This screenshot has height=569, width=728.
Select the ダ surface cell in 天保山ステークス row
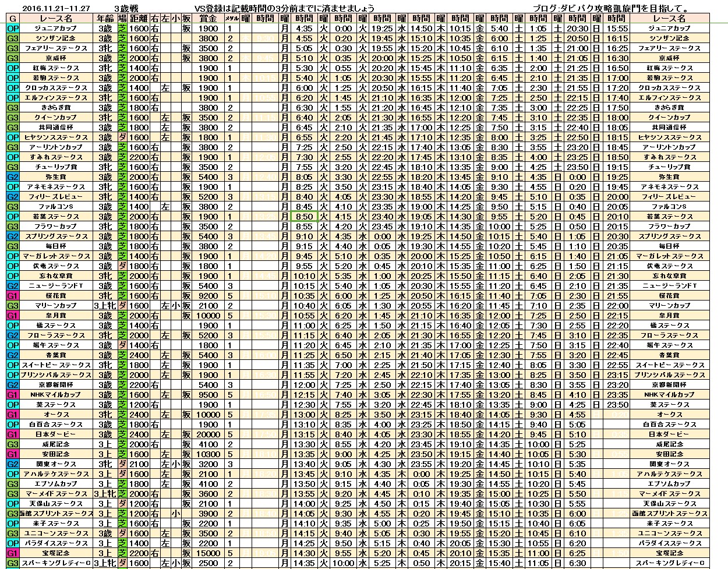[122, 504]
